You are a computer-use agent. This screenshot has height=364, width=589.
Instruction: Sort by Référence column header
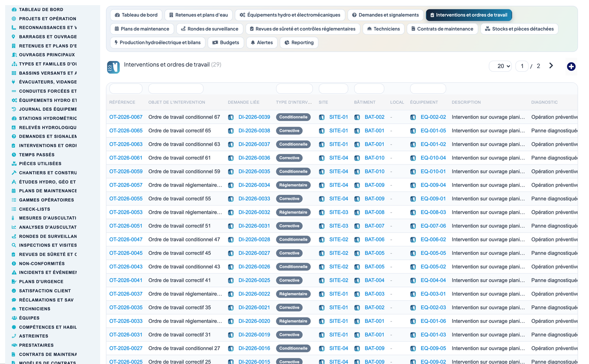pyautogui.click(x=122, y=102)
